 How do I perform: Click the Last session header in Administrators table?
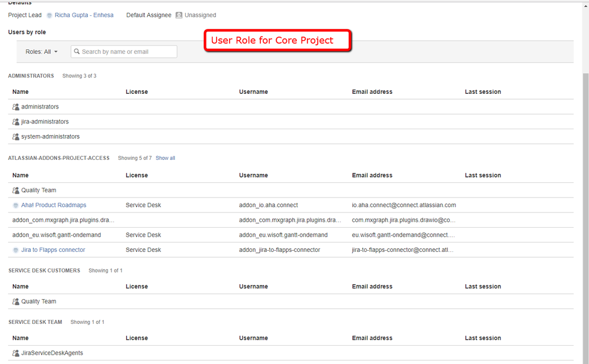[x=483, y=91]
